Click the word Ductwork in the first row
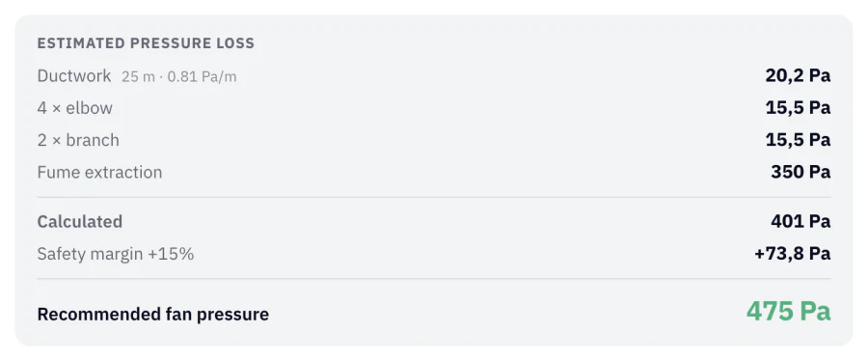Image resolution: width=868 pixels, height=361 pixels. click(x=74, y=76)
